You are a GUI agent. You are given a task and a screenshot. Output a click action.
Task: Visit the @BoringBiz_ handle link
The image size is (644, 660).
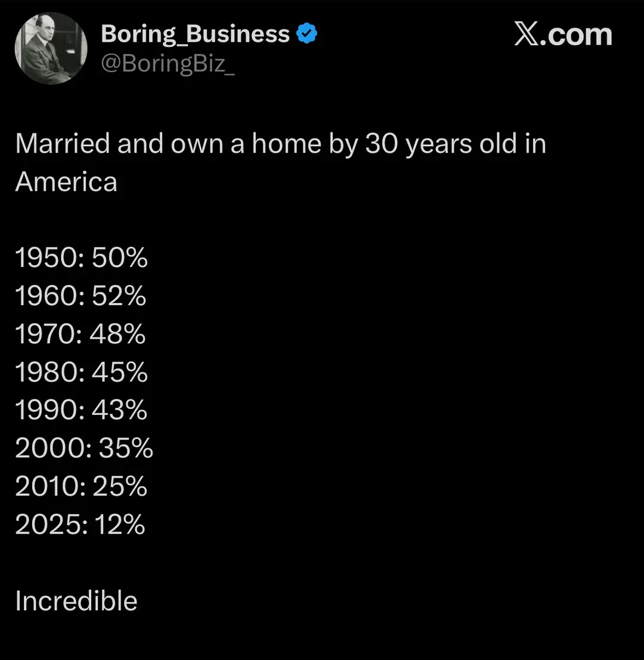point(168,64)
